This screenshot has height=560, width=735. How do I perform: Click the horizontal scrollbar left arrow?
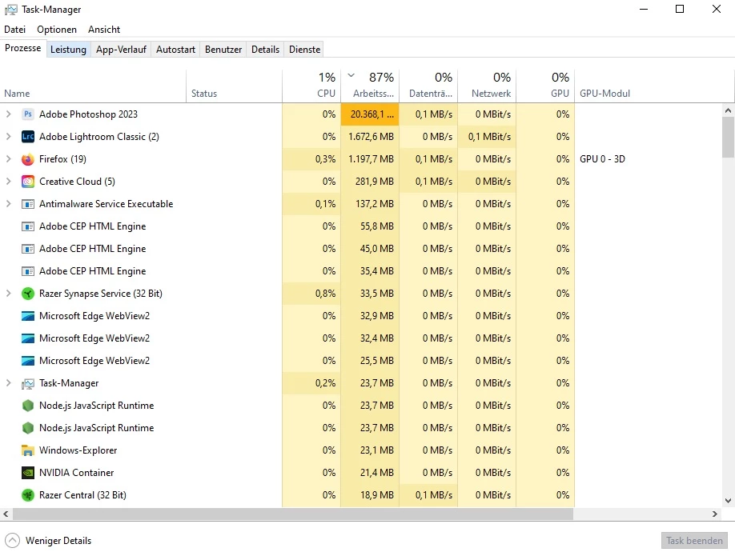click(x=6, y=514)
